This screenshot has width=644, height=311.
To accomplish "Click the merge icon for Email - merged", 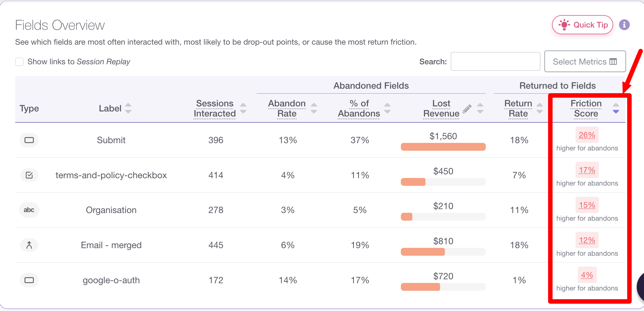I will tap(29, 245).
